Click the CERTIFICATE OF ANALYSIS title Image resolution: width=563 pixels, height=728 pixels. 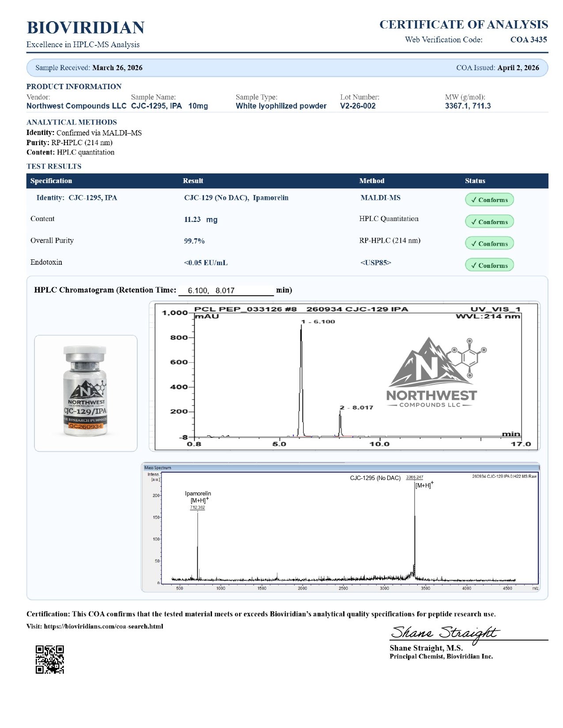[x=464, y=24]
